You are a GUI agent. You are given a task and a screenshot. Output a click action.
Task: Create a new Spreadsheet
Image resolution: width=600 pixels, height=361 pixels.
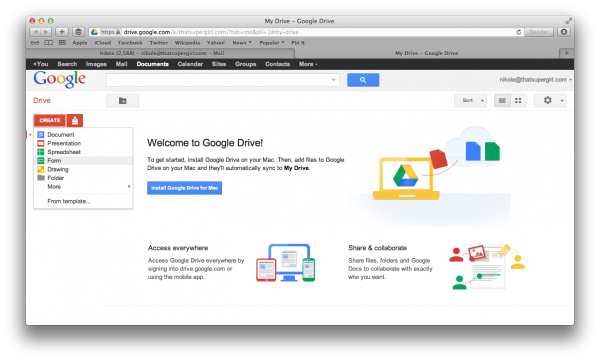point(83,152)
